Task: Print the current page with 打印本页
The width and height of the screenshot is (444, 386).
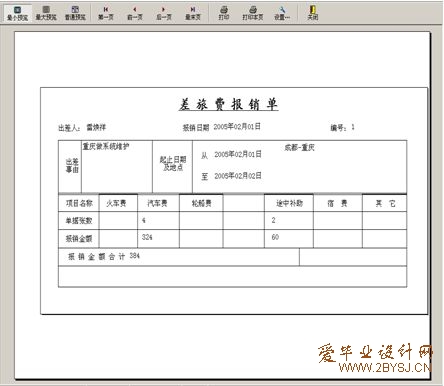Action: (x=253, y=13)
